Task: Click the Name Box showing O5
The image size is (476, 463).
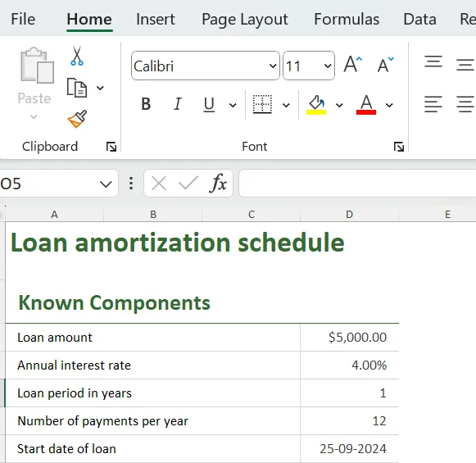Action: pos(48,184)
